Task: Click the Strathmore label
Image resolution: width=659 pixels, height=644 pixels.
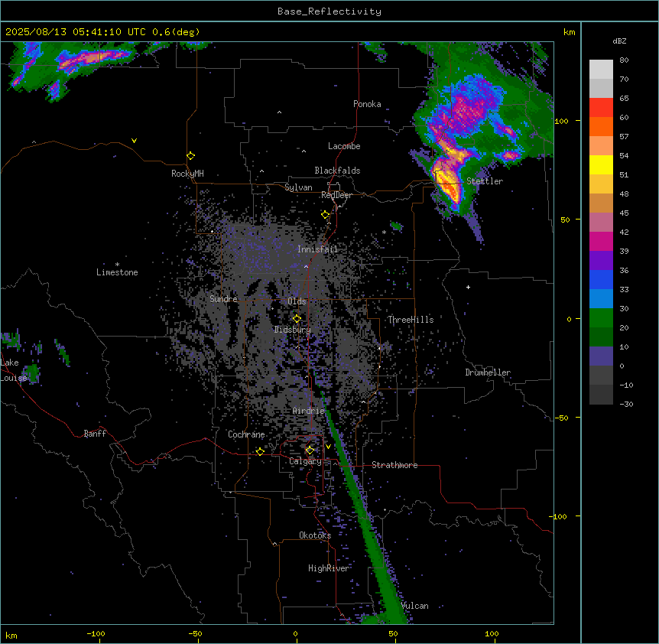Action: 394,465
